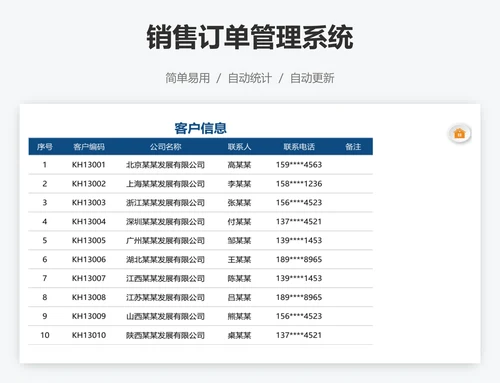Click the 简单易用 subtitle text
The width and height of the screenshot is (500, 383).
pyautogui.click(x=187, y=78)
